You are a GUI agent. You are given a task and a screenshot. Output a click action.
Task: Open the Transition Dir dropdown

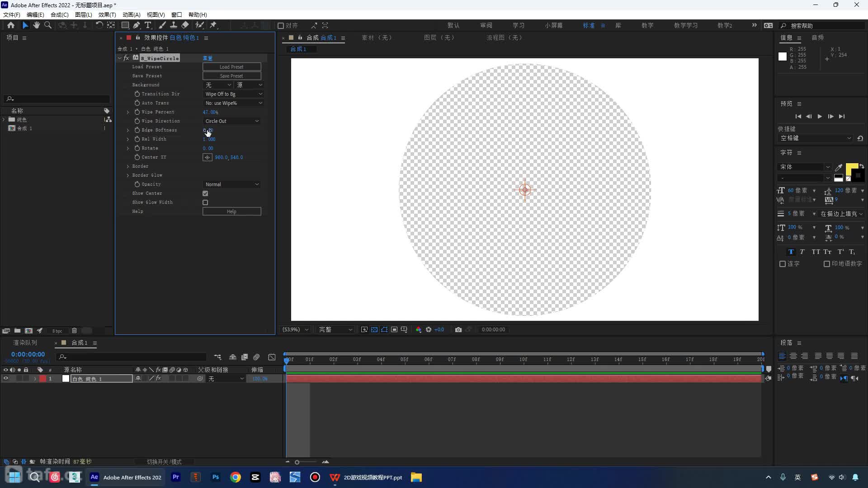(x=233, y=94)
